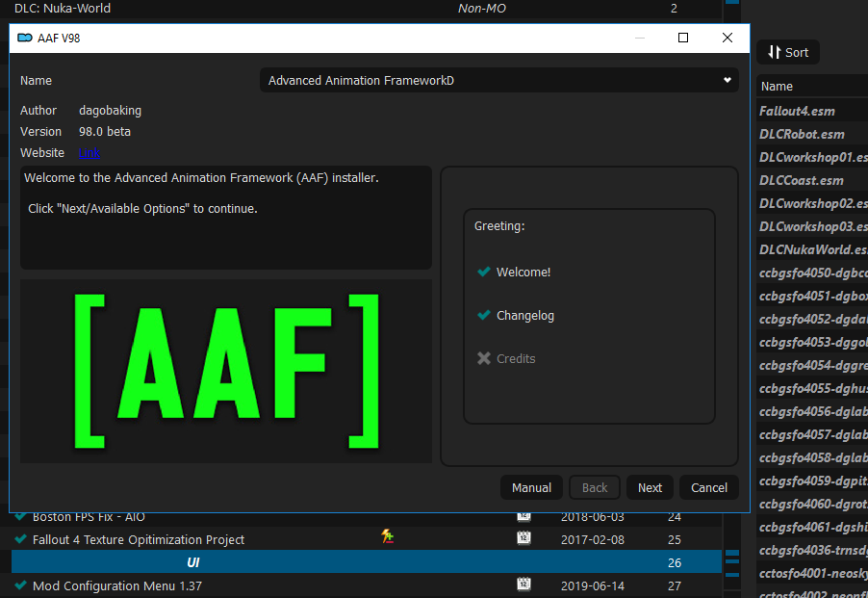Close the AAF V98 dialog
The image size is (868, 598).
728,38
